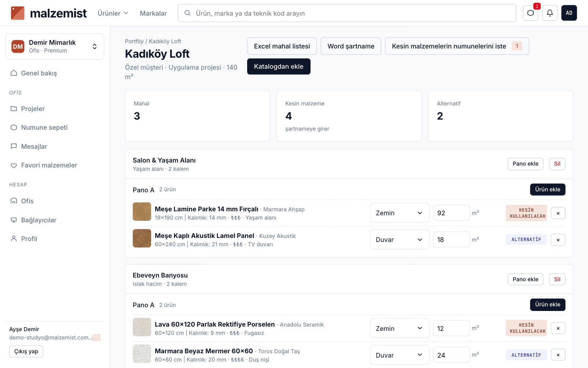The height and width of the screenshot is (368, 588).
Task: Click Ürün ekle in Salon Pano A
Action: pos(548,190)
